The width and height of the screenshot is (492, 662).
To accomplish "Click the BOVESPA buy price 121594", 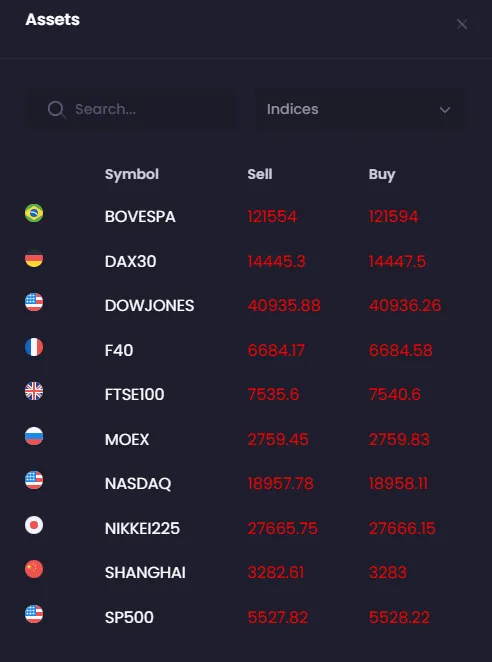I will pos(393,217).
